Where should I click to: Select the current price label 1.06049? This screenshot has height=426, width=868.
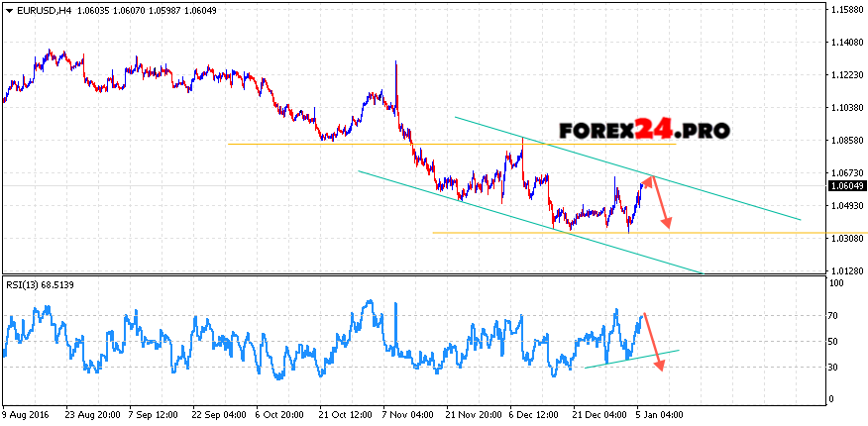pos(846,185)
